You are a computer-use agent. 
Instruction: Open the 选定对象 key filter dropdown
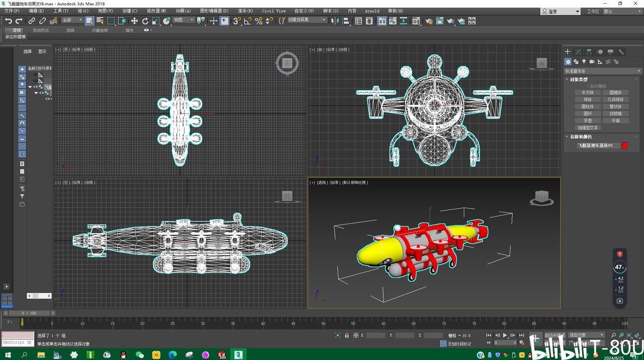click(586, 335)
